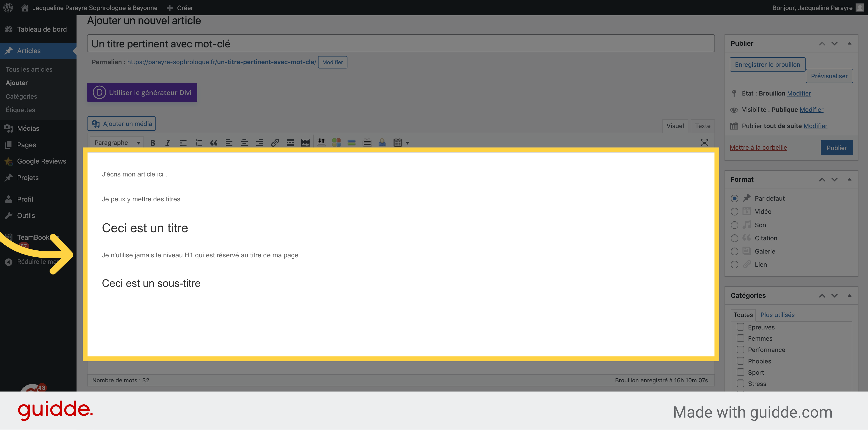Select the Paragraphe style dropdown
The width and height of the screenshot is (868, 430).
116,143
